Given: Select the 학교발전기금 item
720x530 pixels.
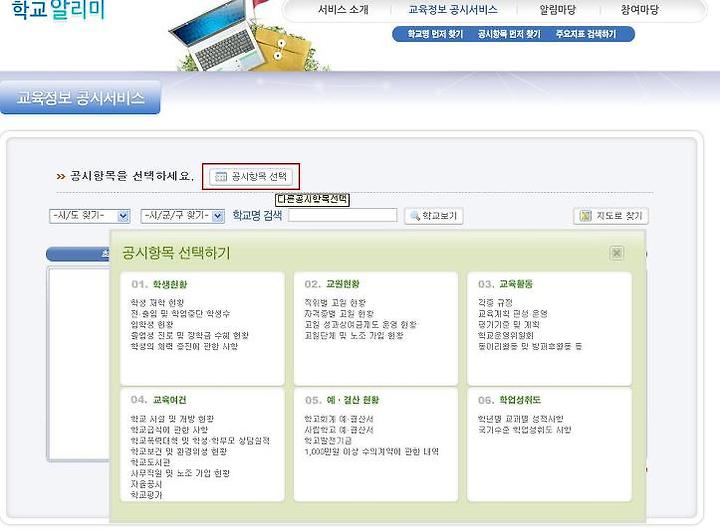Looking at the screenshot, I should pyautogui.click(x=327, y=440).
